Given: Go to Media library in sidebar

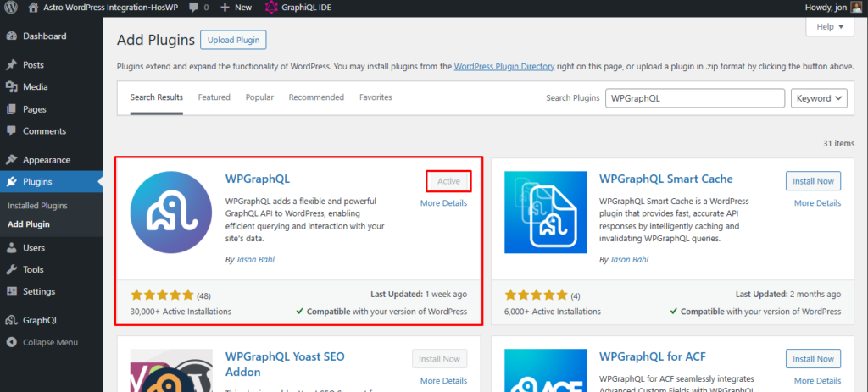Looking at the screenshot, I should click(35, 87).
